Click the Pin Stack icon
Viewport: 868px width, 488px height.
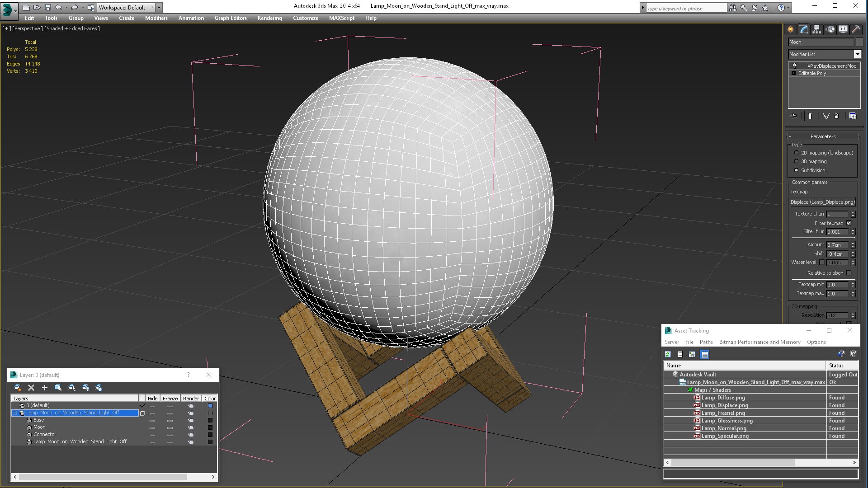pos(794,116)
